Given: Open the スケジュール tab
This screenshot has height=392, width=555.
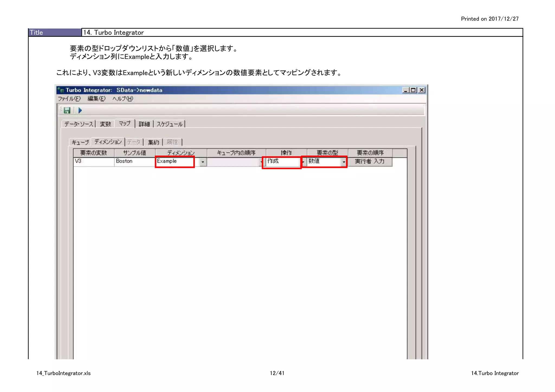Looking at the screenshot, I should [x=170, y=124].
